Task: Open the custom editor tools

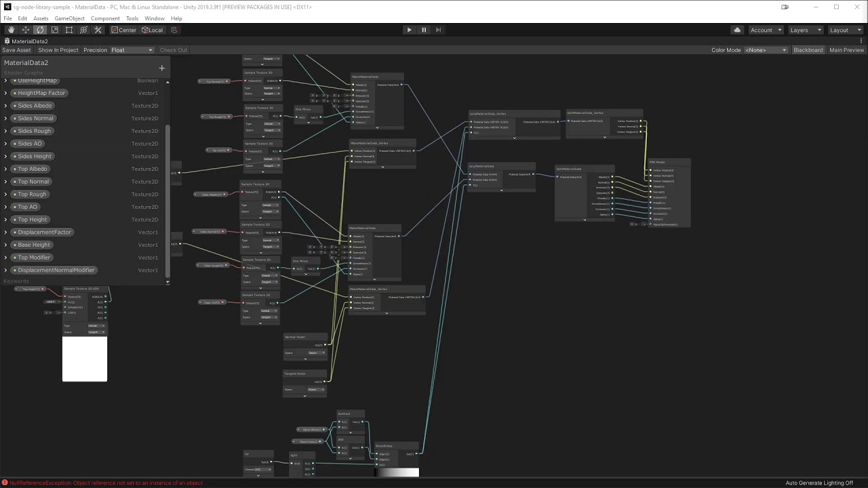Action: [x=98, y=30]
